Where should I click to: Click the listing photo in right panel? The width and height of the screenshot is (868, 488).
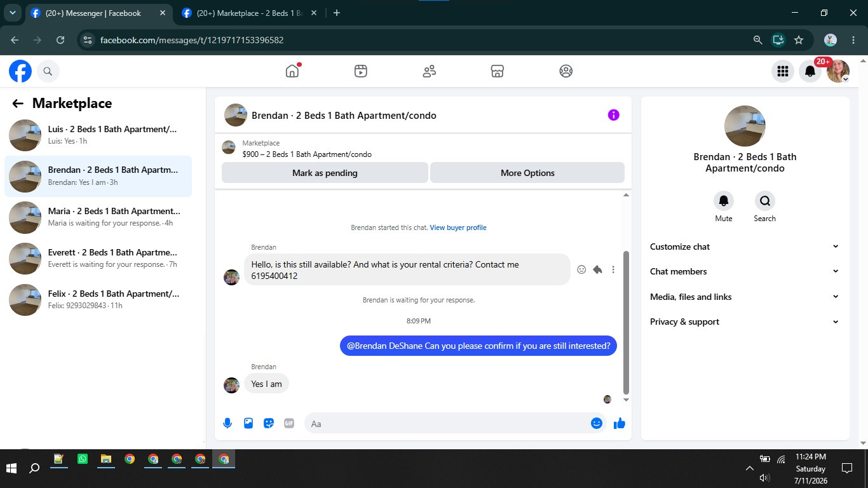[x=745, y=126]
